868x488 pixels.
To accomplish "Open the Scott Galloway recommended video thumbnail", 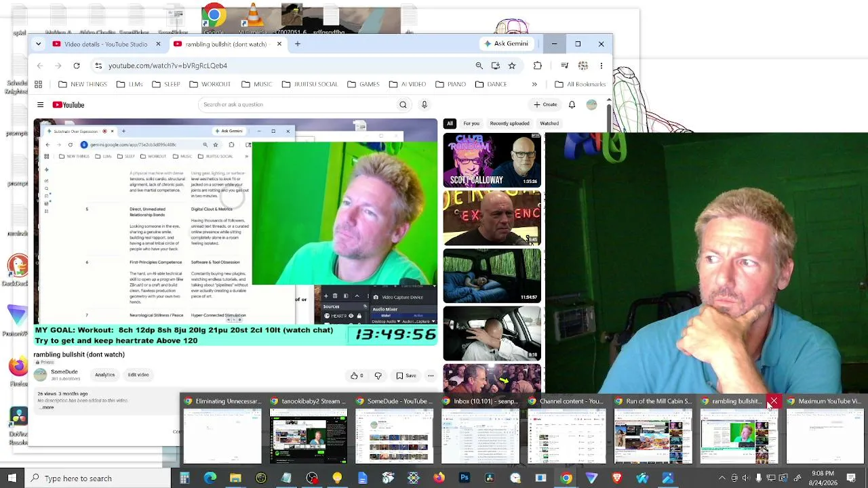I will (492, 161).
